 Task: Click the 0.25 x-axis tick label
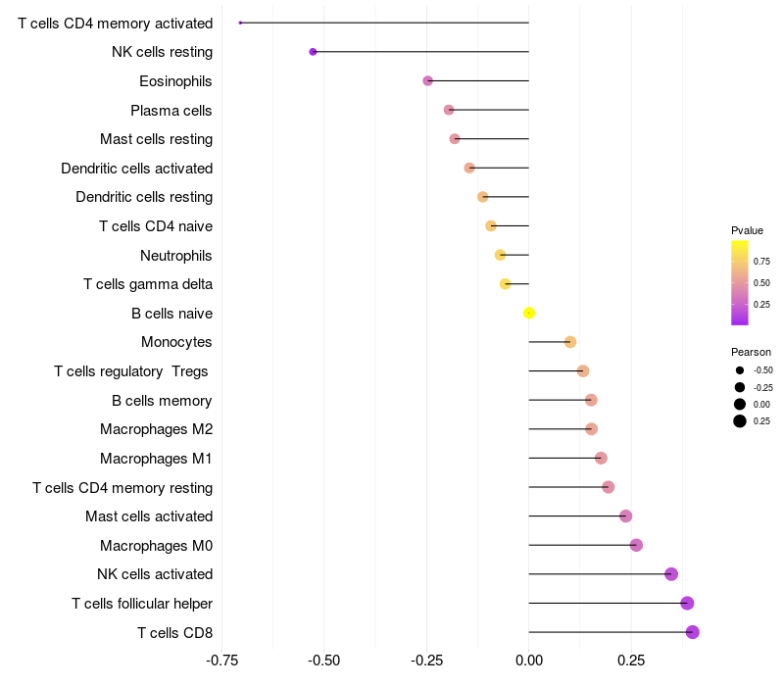(x=631, y=660)
